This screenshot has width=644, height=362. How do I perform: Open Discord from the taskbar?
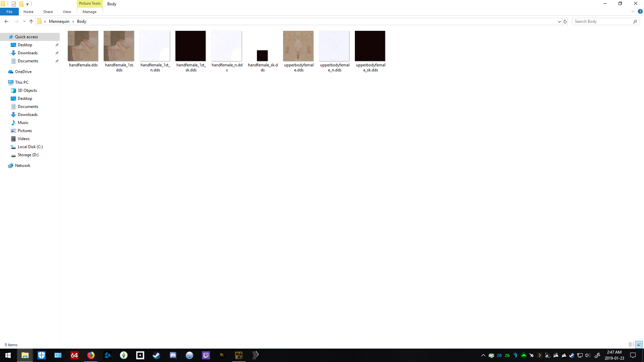pyautogui.click(x=173, y=355)
